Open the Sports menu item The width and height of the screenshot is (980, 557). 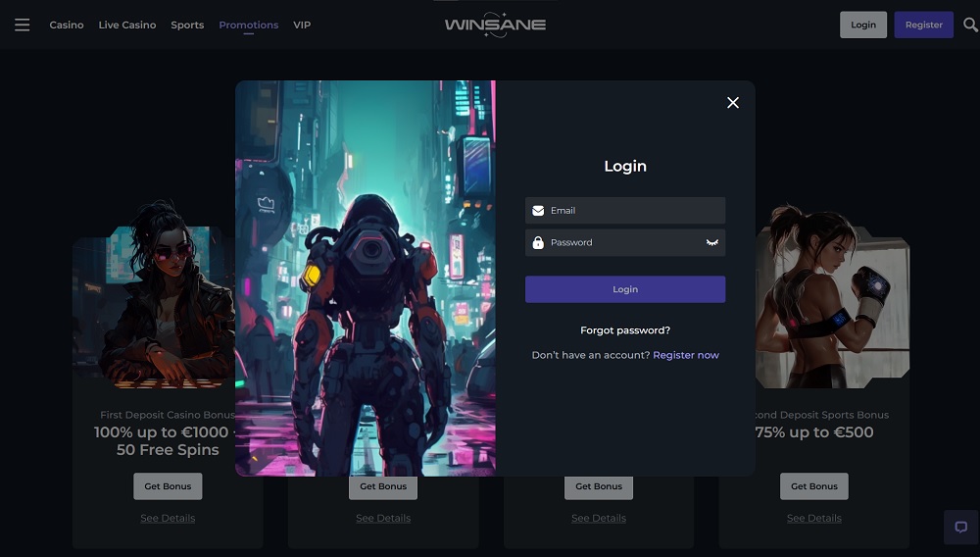[x=187, y=25]
